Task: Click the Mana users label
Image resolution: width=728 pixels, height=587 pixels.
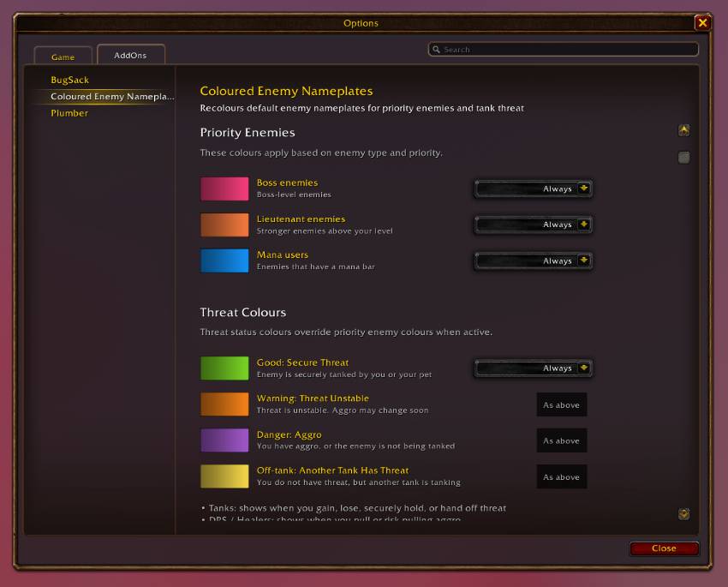Action: click(283, 255)
